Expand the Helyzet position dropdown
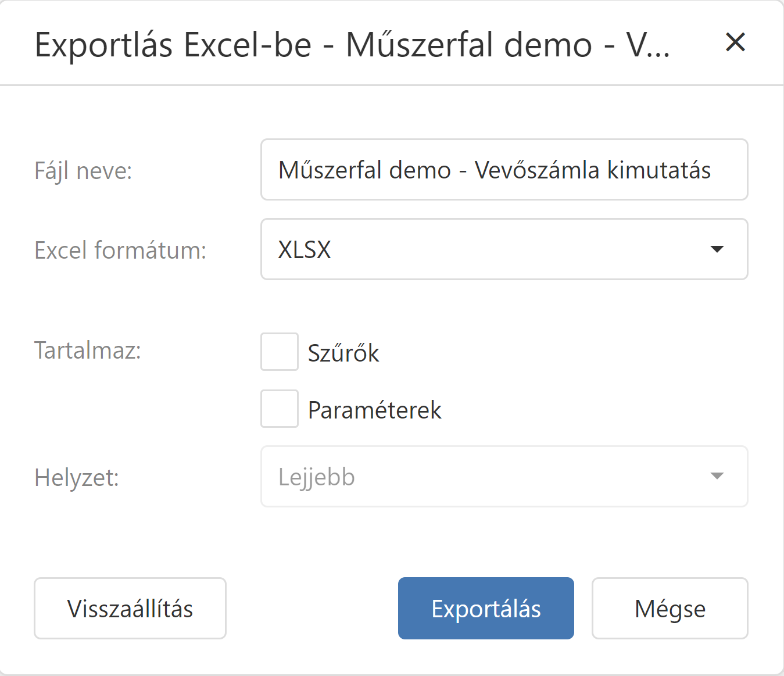 504,477
